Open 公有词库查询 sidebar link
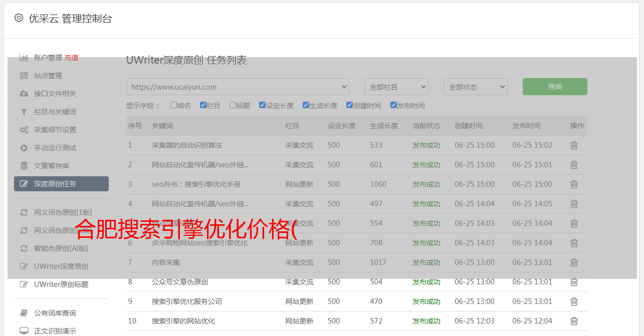 coord(55,313)
